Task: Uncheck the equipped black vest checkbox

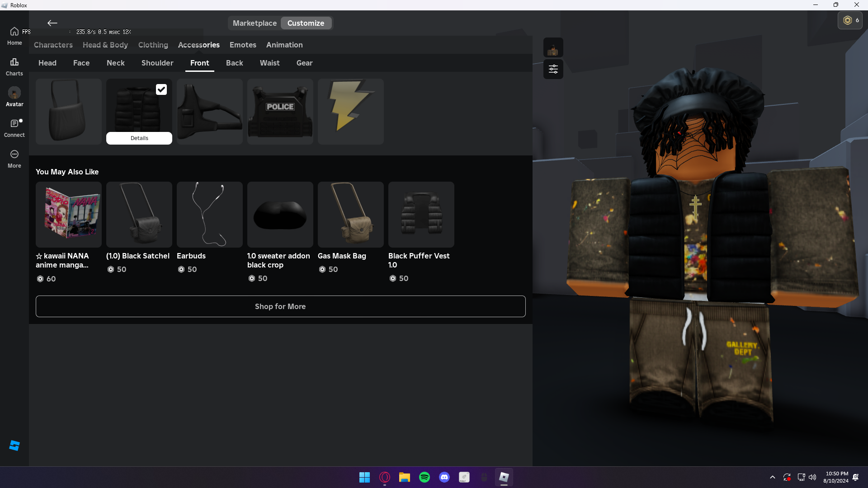Action: pyautogui.click(x=161, y=89)
